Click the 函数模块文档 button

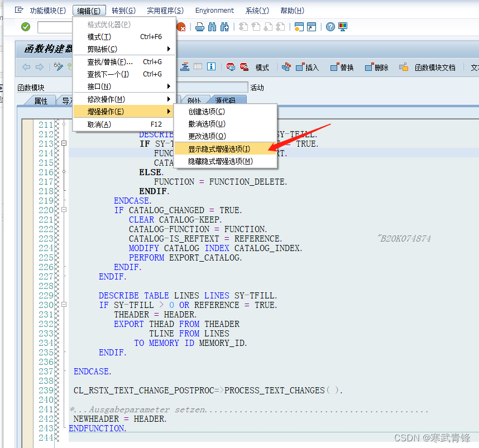435,68
